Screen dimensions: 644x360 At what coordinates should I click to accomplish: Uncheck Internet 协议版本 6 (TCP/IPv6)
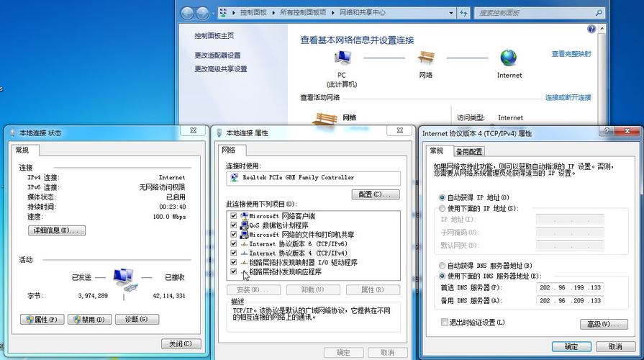233,244
